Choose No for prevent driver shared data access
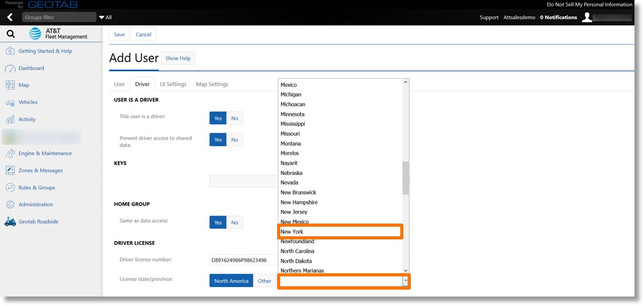The height and width of the screenshot is (306, 644). click(235, 140)
